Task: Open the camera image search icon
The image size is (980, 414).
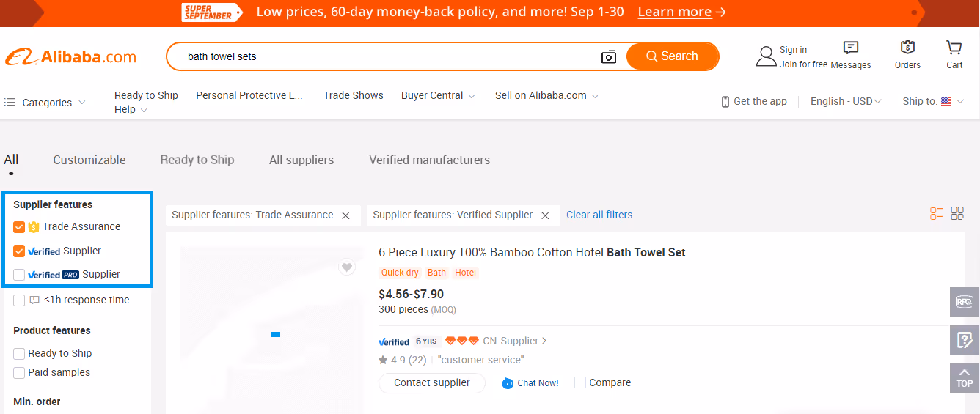Action: [608, 56]
